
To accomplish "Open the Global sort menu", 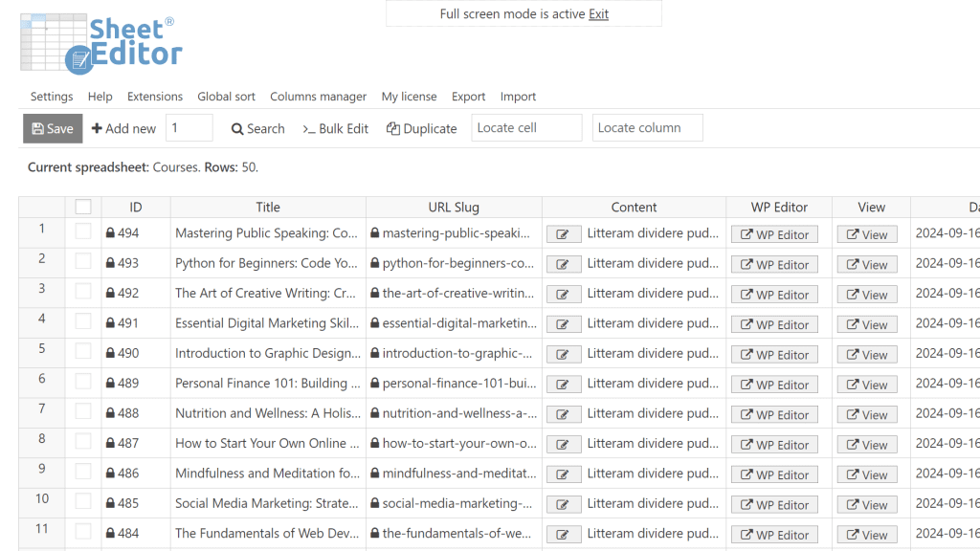I will [226, 97].
